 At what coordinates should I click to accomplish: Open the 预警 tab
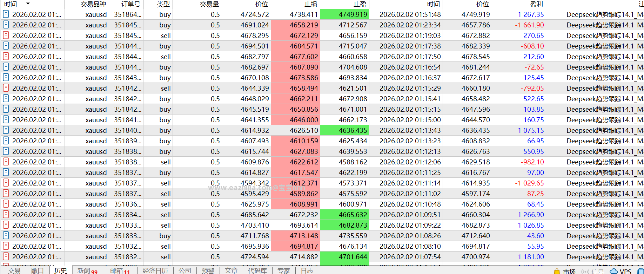208,270
